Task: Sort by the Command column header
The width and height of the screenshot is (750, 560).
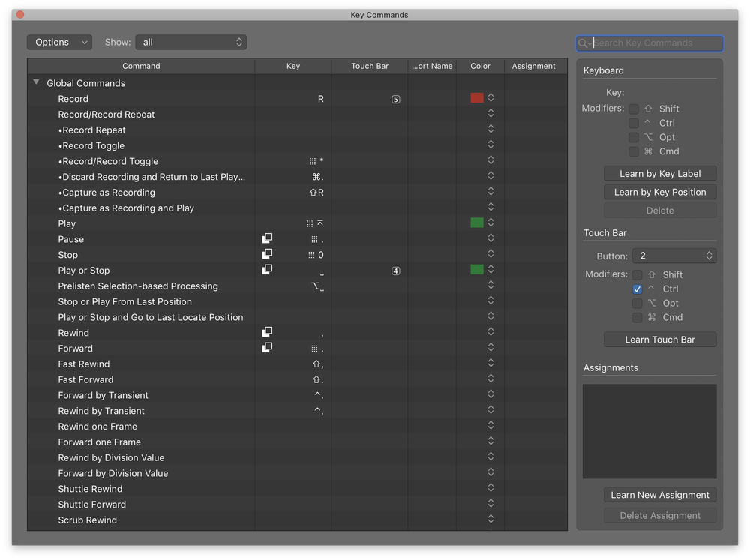Action: [x=141, y=66]
